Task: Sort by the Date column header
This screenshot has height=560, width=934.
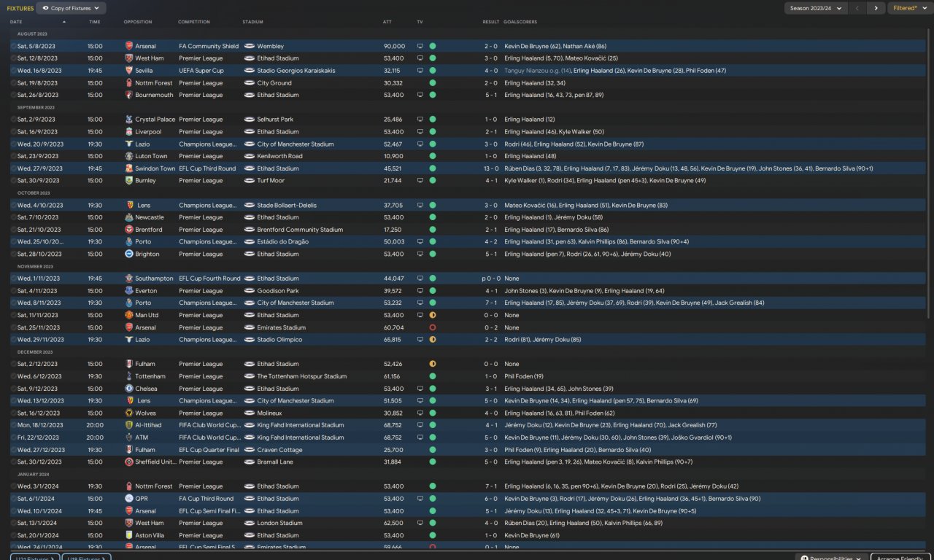Action: [x=16, y=22]
